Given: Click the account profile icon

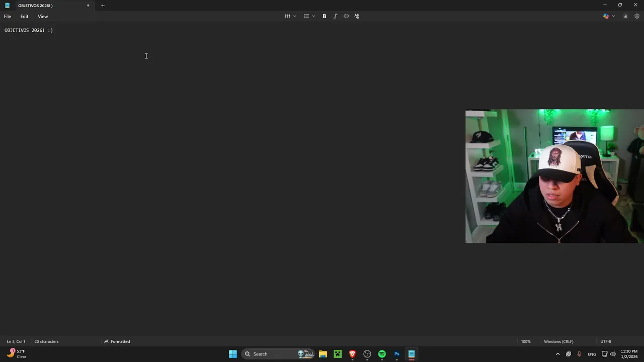Looking at the screenshot, I should (625, 16).
